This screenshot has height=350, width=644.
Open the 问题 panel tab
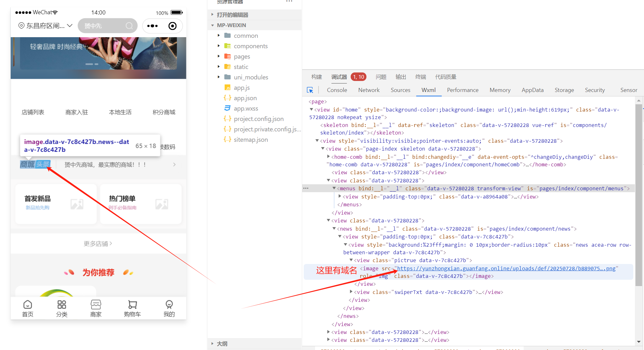point(381,77)
